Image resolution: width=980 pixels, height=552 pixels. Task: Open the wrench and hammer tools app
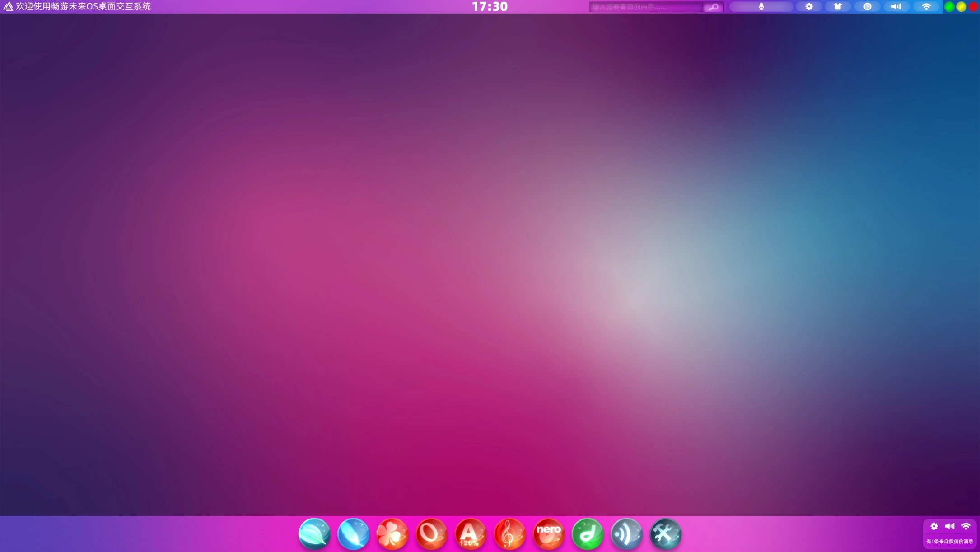666,534
